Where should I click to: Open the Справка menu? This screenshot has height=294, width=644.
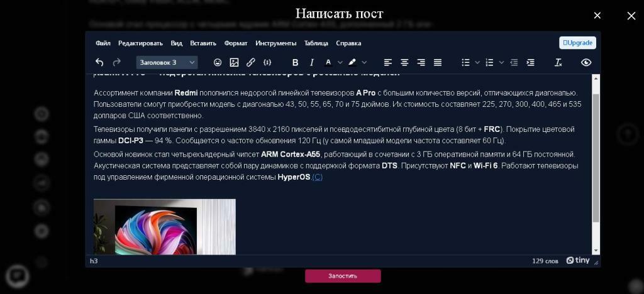[348, 43]
